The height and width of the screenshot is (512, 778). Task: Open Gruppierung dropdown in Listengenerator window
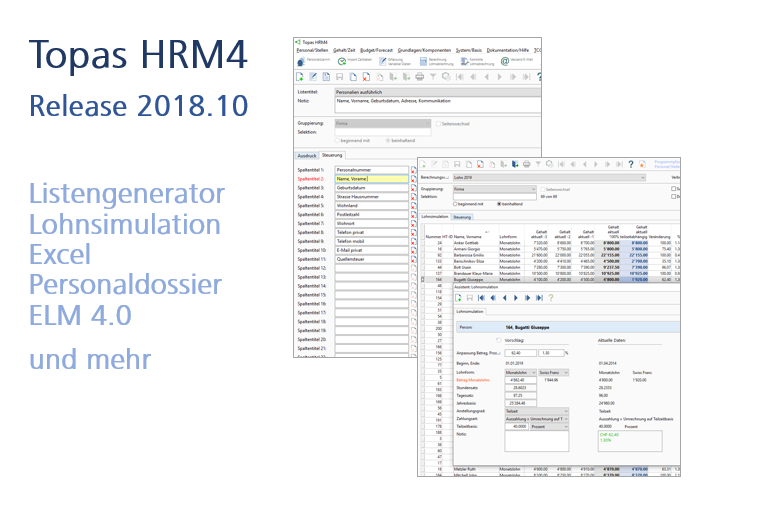click(x=383, y=123)
